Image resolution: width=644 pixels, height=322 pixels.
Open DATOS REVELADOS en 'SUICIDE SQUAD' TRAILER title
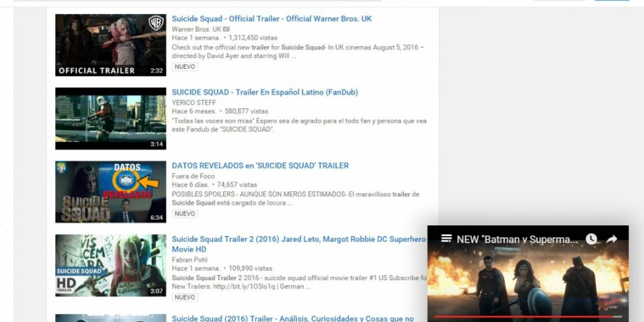tap(260, 166)
